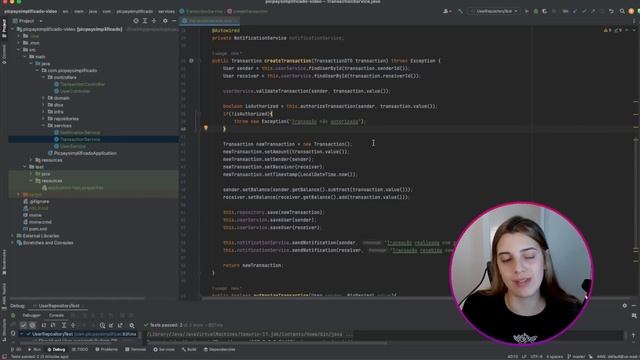Open Debug panel settings gear

[x=624, y=306]
